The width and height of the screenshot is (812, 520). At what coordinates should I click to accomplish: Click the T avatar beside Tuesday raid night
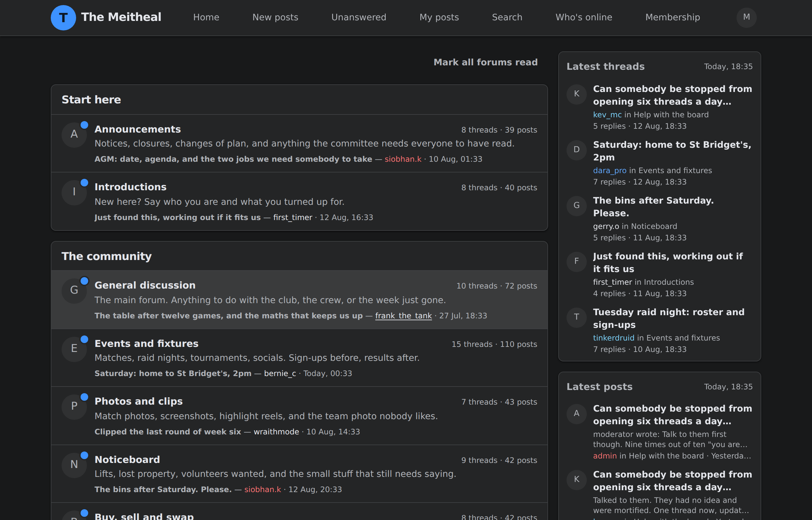(x=577, y=317)
